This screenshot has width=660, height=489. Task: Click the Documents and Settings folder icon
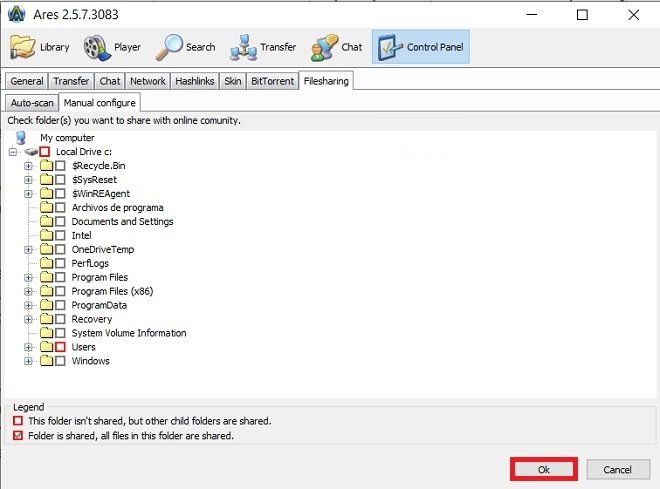tap(46, 221)
